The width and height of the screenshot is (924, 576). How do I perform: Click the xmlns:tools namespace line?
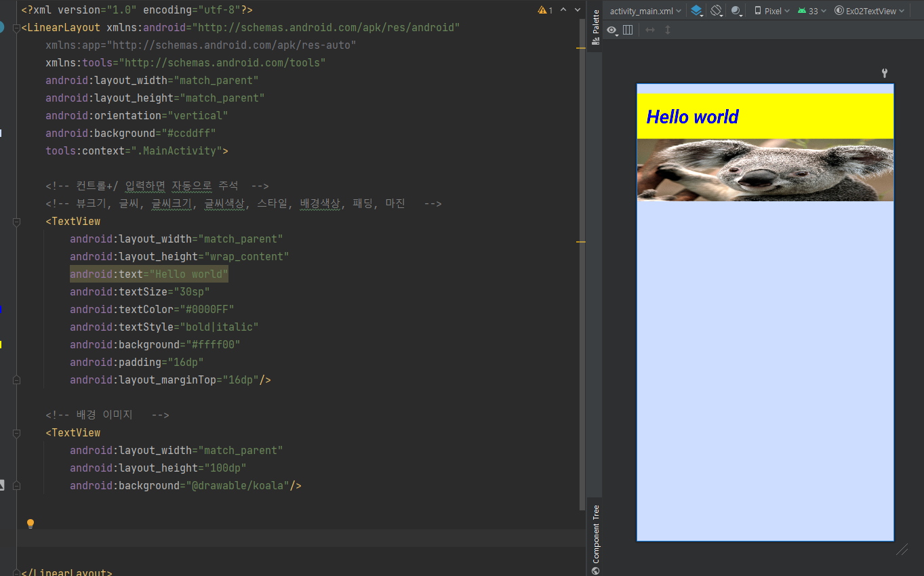click(186, 63)
